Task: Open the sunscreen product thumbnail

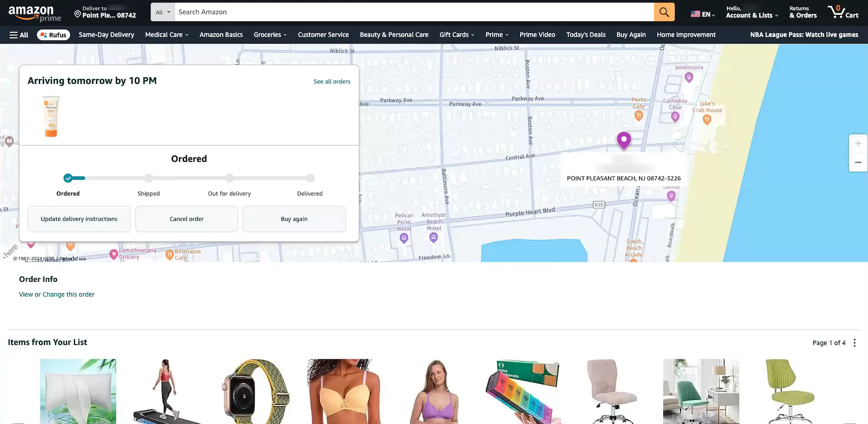Action: point(51,116)
